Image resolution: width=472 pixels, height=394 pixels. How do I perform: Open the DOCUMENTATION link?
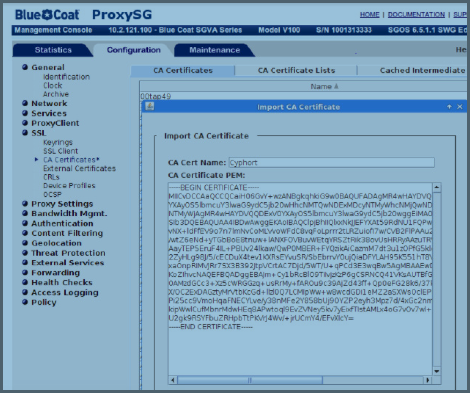pos(416,15)
